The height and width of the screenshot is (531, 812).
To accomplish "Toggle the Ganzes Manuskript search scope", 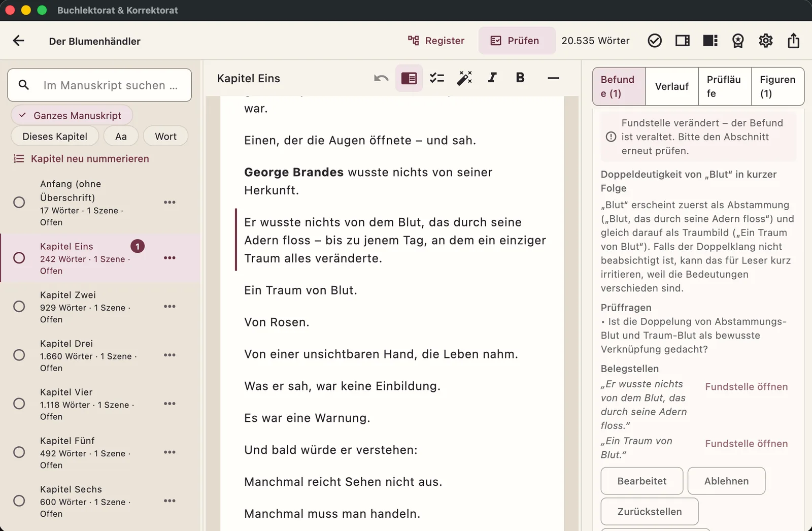I will (x=72, y=116).
